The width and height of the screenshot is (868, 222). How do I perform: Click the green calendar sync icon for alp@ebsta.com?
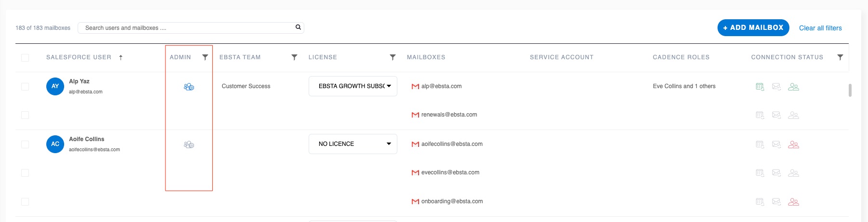point(760,87)
